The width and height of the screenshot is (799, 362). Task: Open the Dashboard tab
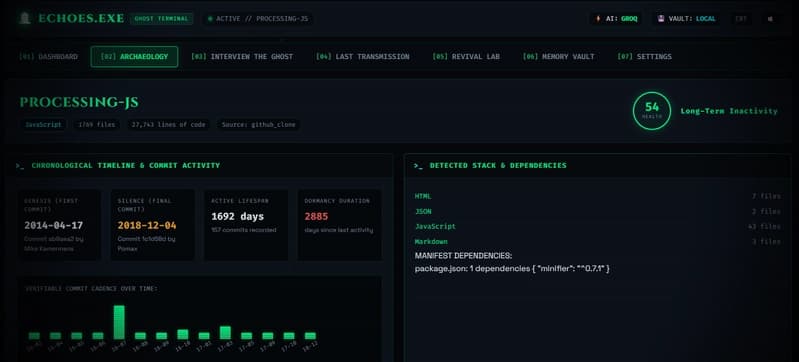48,57
